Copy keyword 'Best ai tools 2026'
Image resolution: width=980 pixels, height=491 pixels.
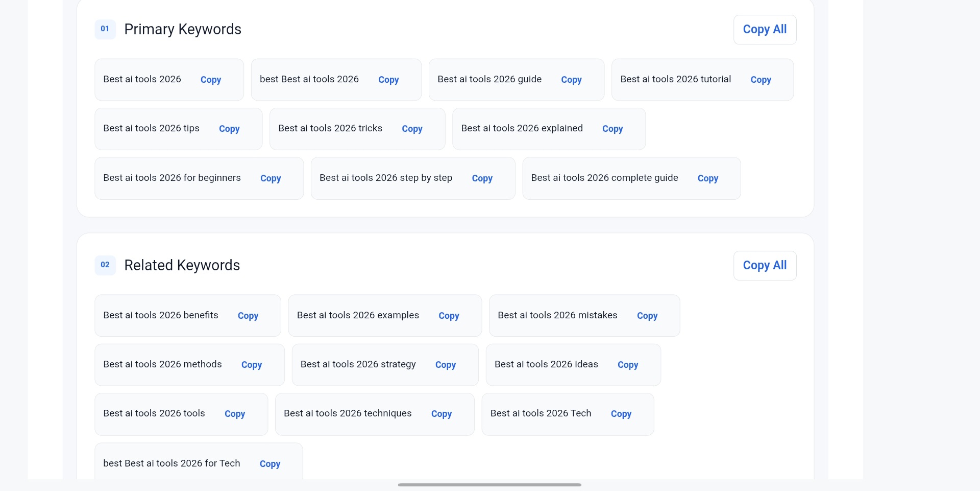(x=211, y=80)
